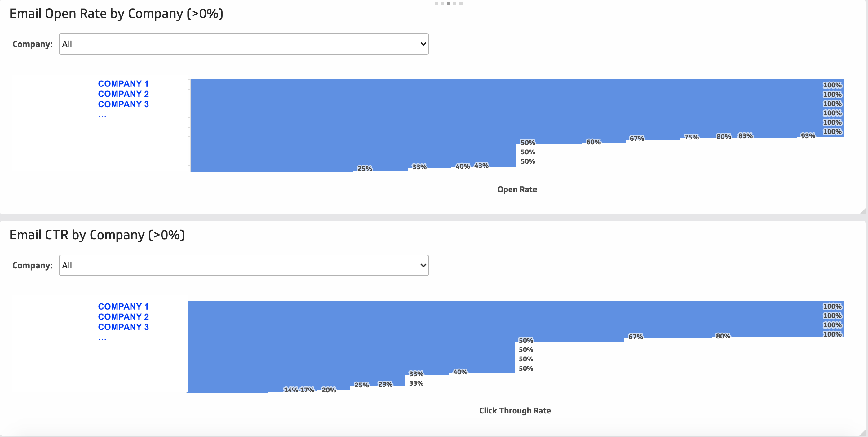The width and height of the screenshot is (868, 437).
Task: Open COMPANY 3 link in CTR chart
Action: tap(123, 327)
